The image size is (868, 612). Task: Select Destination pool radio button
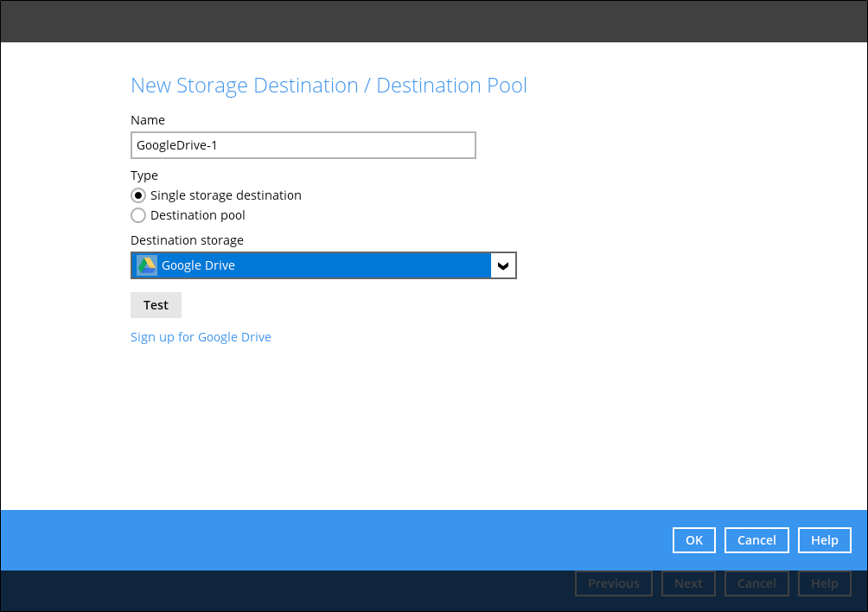[x=138, y=215]
